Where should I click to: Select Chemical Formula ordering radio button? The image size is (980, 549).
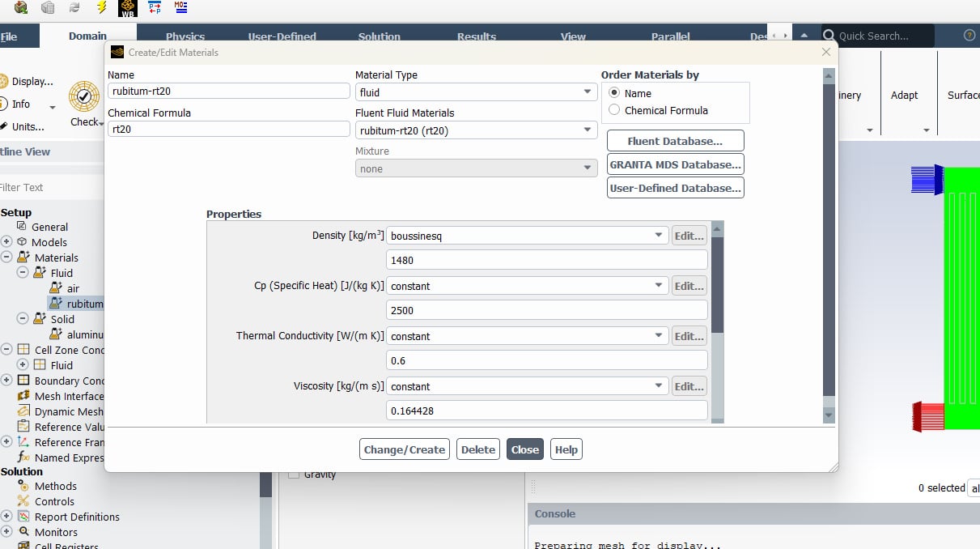click(x=614, y=110)
